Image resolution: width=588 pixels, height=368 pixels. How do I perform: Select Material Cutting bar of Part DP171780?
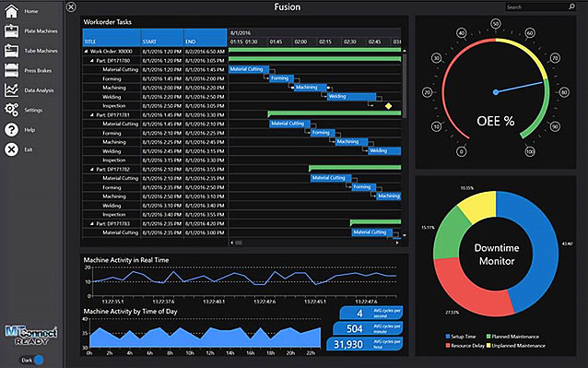(249, 69)
